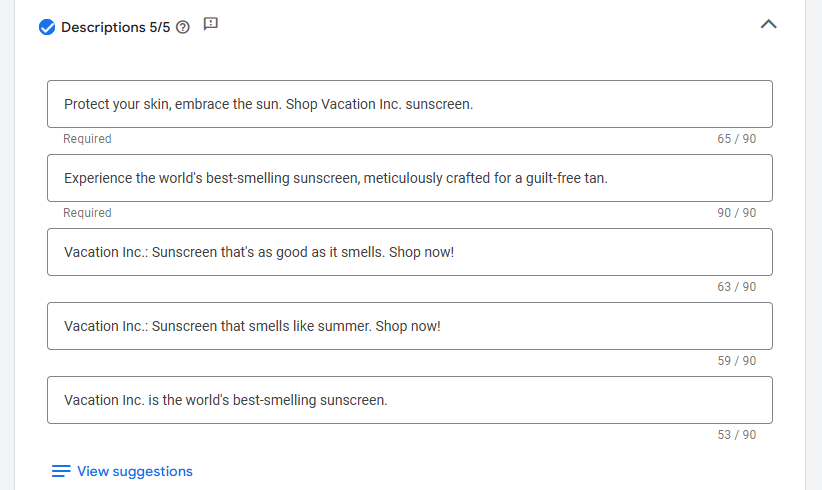
Task: Click the Required label under first description
Action: click(87, 139)
